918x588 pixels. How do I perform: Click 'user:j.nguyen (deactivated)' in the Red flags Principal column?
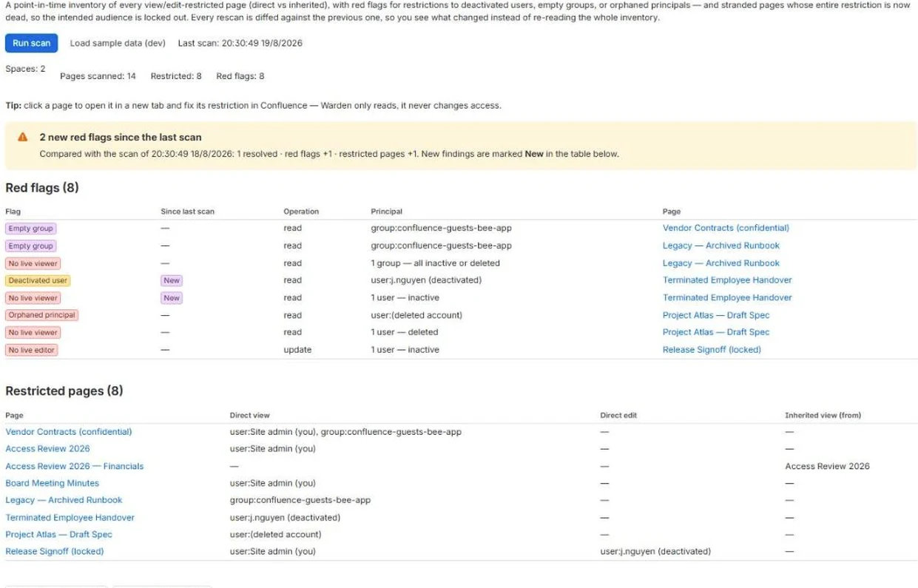426,280
